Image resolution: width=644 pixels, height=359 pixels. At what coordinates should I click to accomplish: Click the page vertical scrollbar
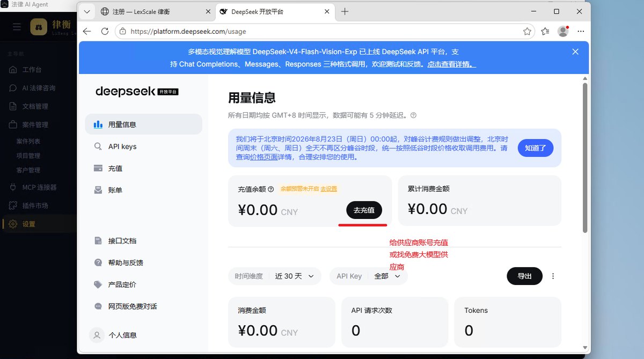585,157
